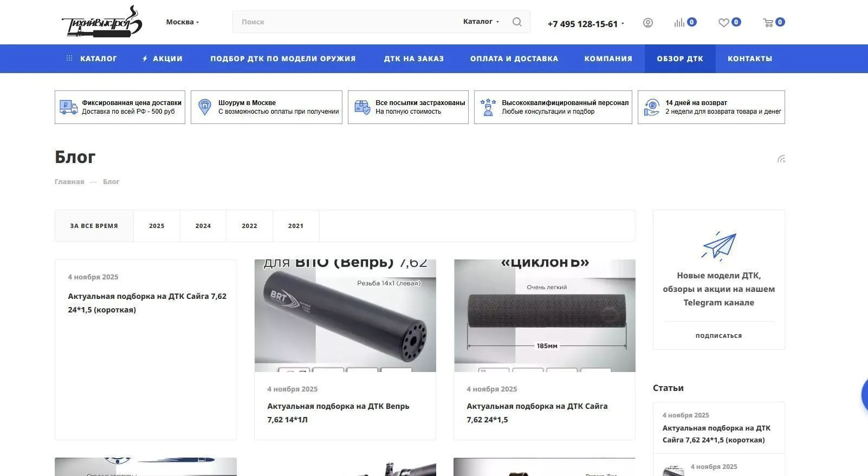Image resolution: width=868 pixels, height=476 pixels.
Task: Open the product comparison icon
Action: click(x=679, y=23)
